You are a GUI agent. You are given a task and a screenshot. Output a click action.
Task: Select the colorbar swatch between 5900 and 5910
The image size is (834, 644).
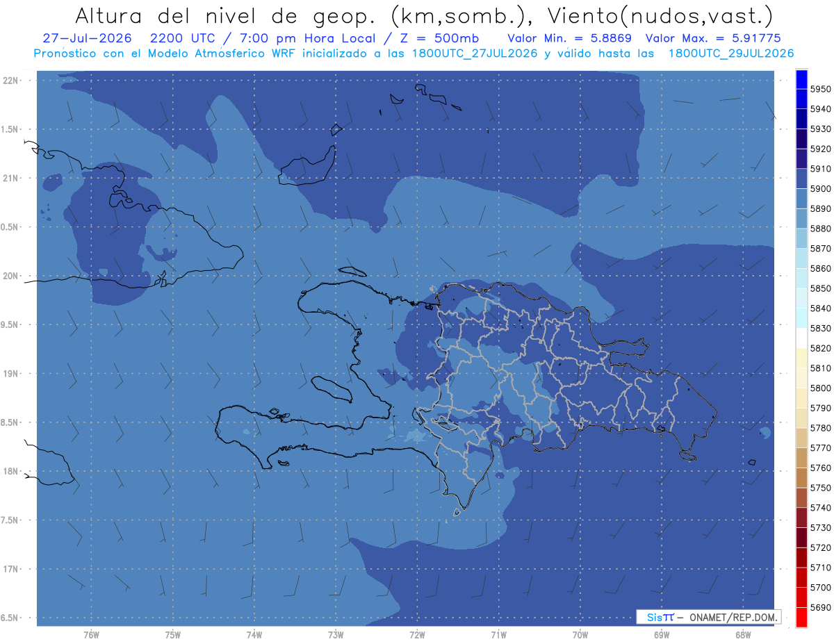click(801, 179)
